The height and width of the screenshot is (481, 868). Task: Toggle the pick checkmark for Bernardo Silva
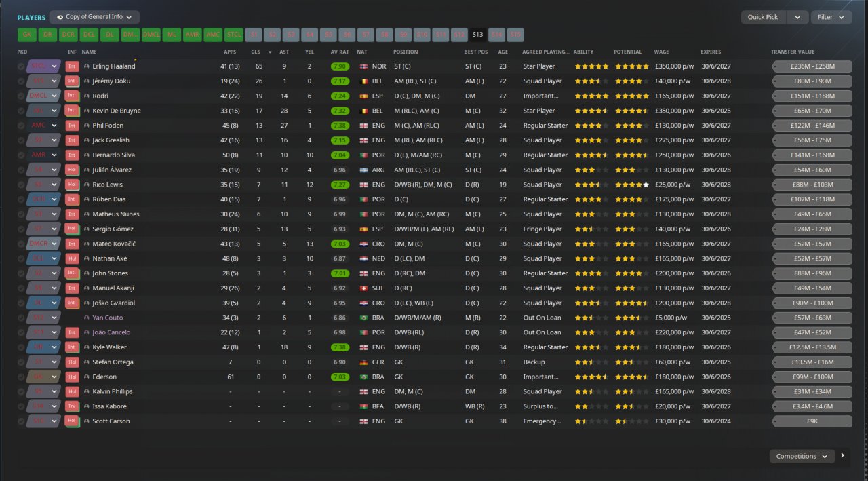point(21,155)
